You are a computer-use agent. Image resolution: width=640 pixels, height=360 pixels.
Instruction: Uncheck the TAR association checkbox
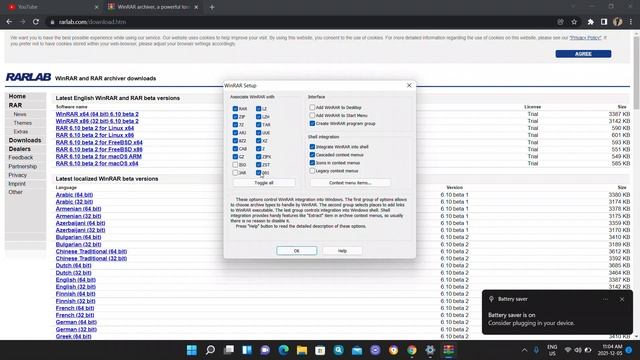[258, 124]
